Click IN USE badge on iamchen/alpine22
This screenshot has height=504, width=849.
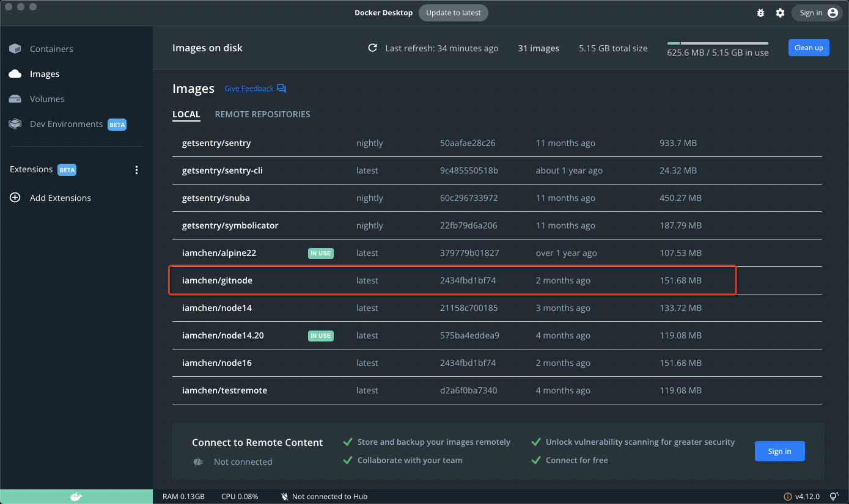click(321, 253)
